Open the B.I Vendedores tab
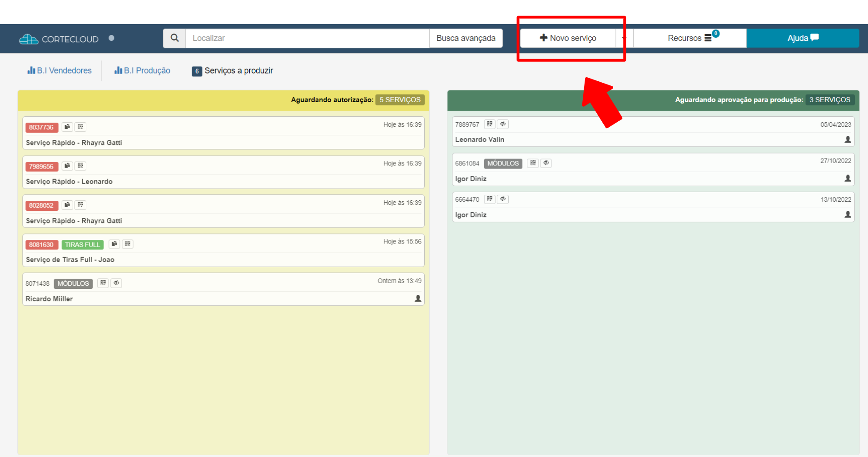Image resolution: width=868 pixels, height=457 pixels. point(60,70)
